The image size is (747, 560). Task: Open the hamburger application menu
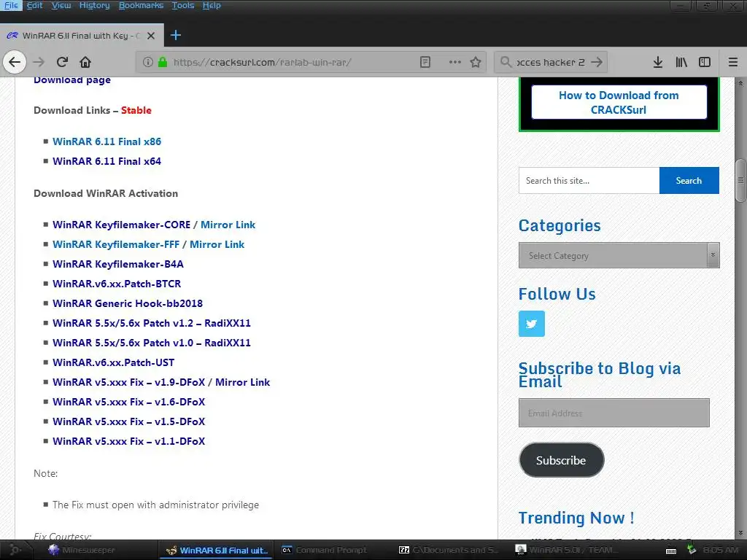[x=732, y=62]
